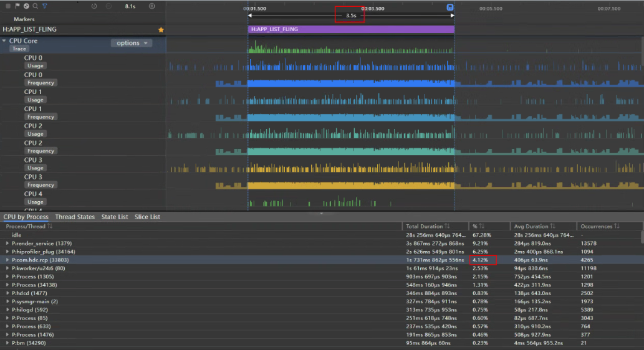
Task: Toggle the star on H:APP_LIST_FLING row
Action: point(161,29)
